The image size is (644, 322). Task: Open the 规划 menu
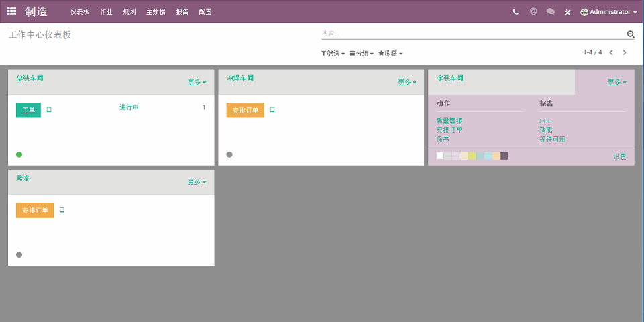[x=129, y=12]
